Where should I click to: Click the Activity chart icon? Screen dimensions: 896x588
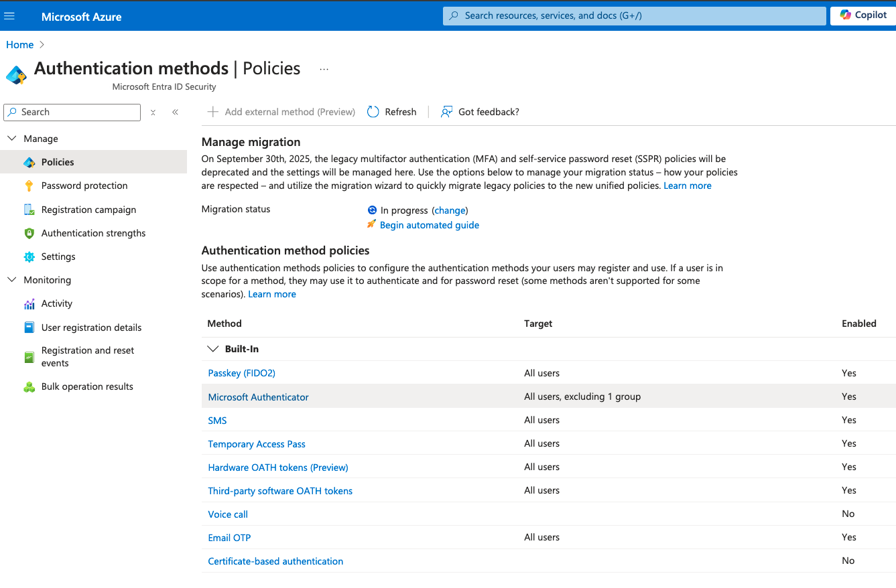coord(29,304)
